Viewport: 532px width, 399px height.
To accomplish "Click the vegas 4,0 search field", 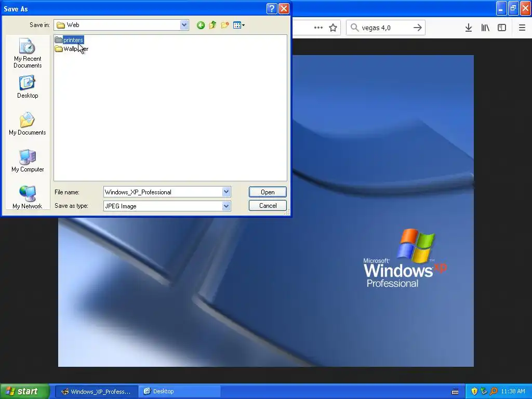I will [x=385, y=28].
